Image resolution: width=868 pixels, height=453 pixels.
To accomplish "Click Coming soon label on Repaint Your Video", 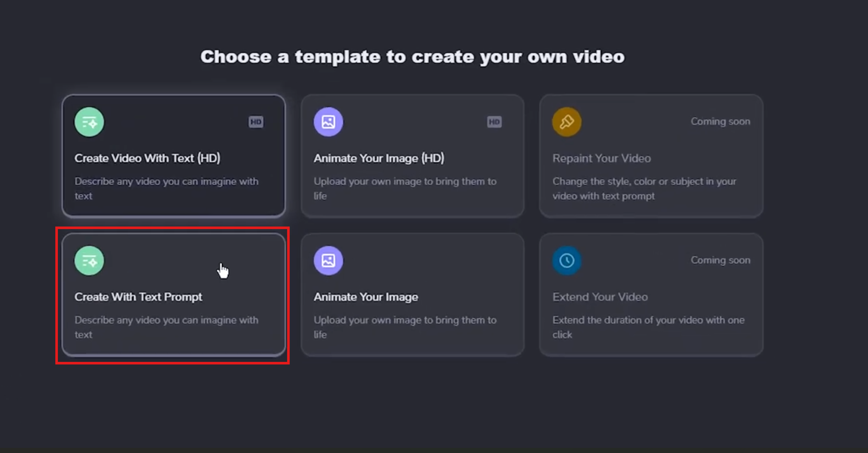I will pyautogui.click(x=721, y=122).
